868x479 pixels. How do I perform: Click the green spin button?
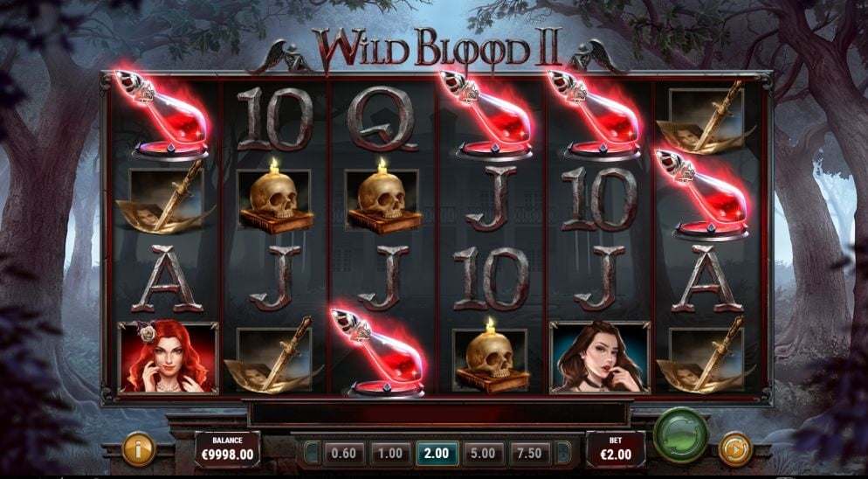680,434
